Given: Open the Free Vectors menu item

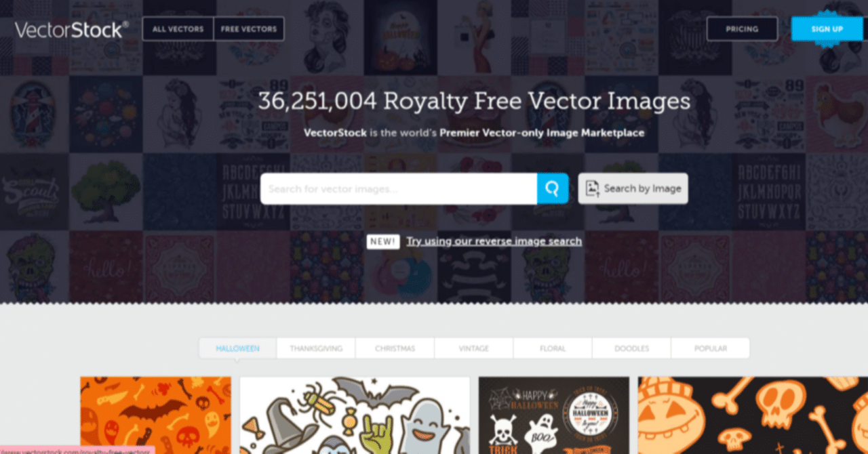Looking at the screenshot, I should [x=249, y=29].
